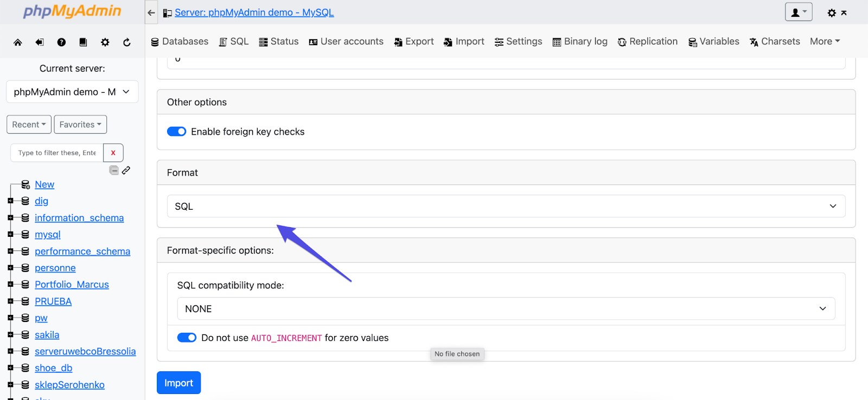Image resolution: width=868 pixels, height=400 pixels.
Task: Open the personne database link
Action: (55, 268)
